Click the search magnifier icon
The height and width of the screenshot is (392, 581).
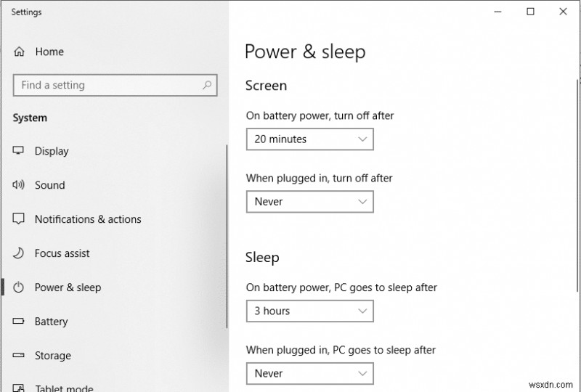tap(207, 86)
